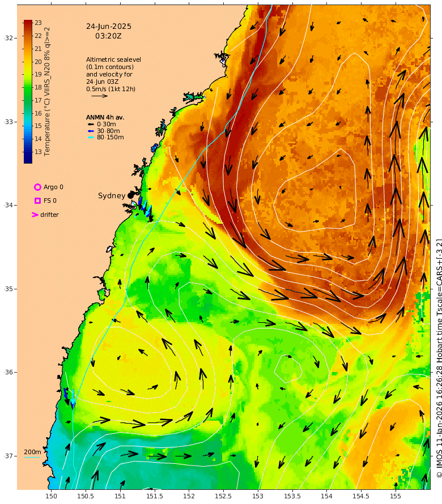The height and width of the screenshot is (504, 442).
Task: Click the longitude label 150
Action: 51,496
